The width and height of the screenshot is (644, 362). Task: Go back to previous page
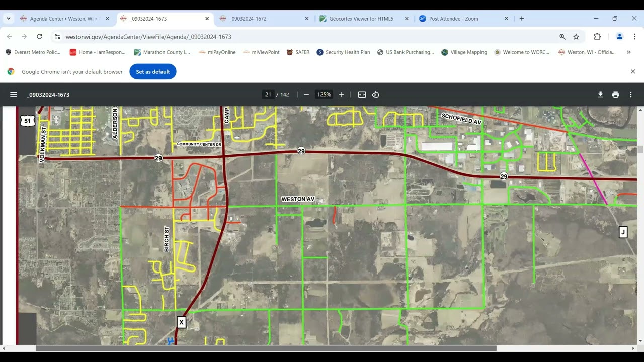tap(9, 37)
